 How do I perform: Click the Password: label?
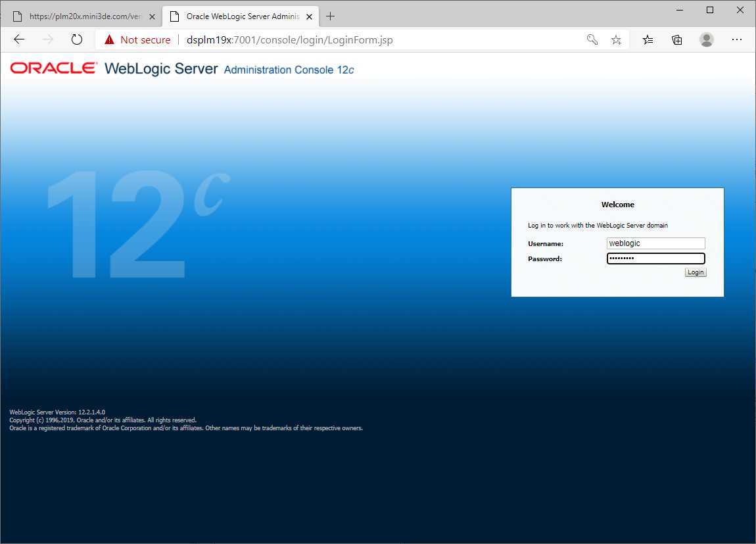pos(545,259)
